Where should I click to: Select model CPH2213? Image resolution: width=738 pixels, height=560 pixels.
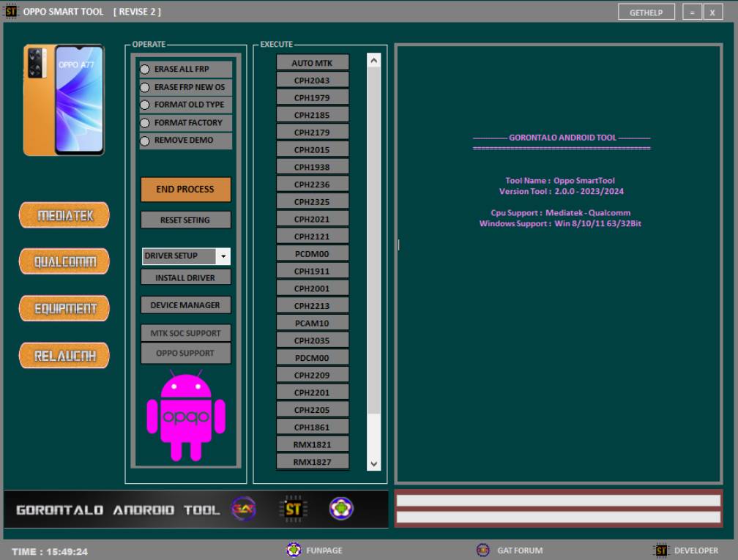click(313, 306)
